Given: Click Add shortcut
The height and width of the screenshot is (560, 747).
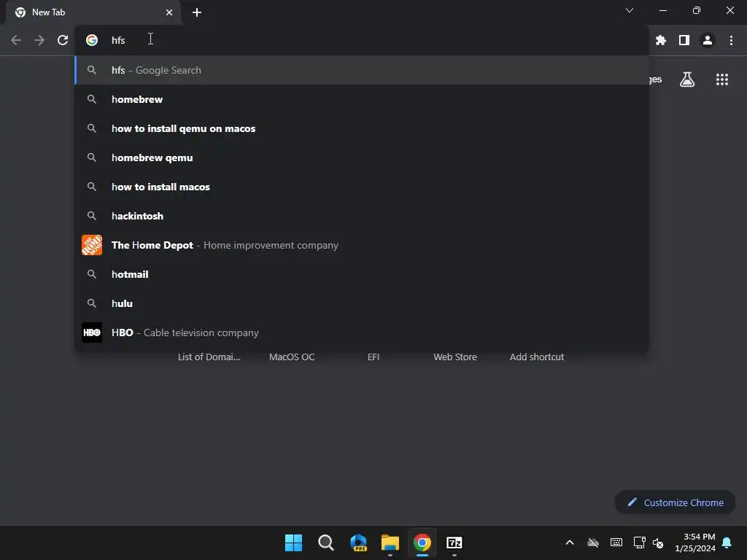Looking at the screenshot, I should point(537,357).
